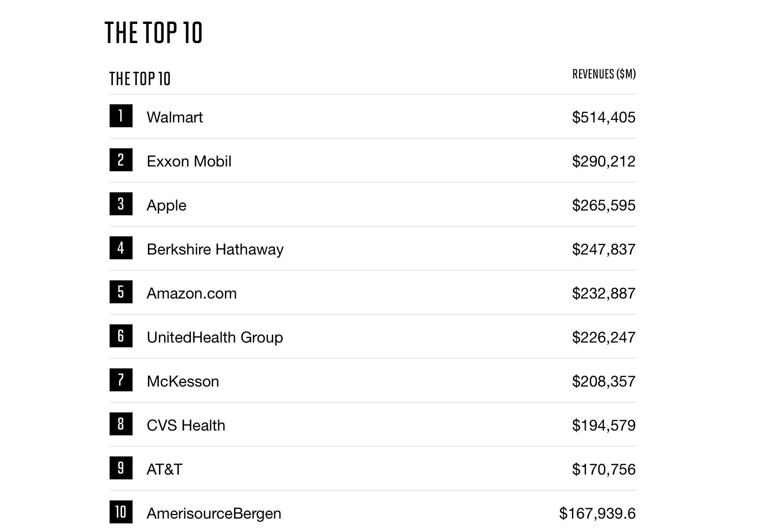Open the AmerisourceBergen entry
Screen dimensions: 760x532
point(214,513)
